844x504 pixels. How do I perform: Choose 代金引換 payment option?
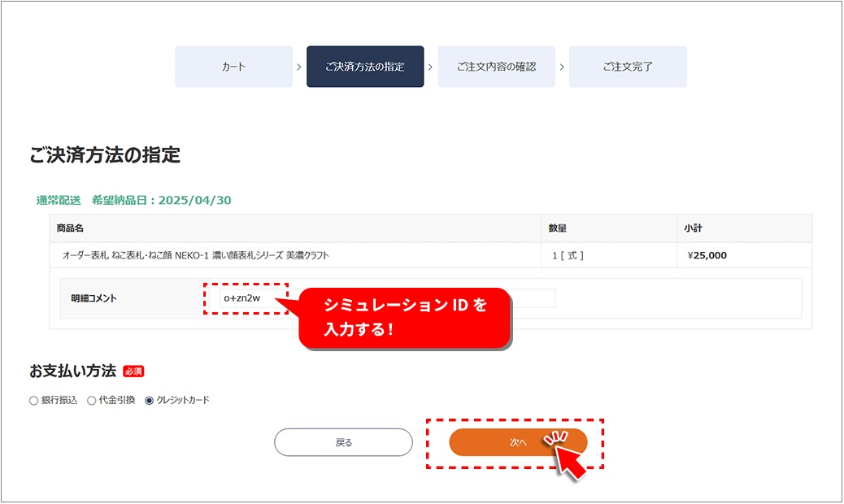point(92,401)
